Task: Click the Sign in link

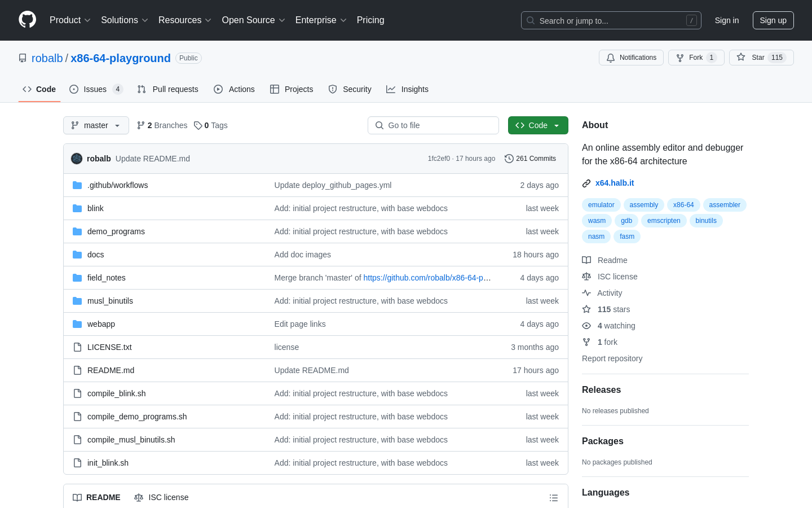Action: (727, 20)
